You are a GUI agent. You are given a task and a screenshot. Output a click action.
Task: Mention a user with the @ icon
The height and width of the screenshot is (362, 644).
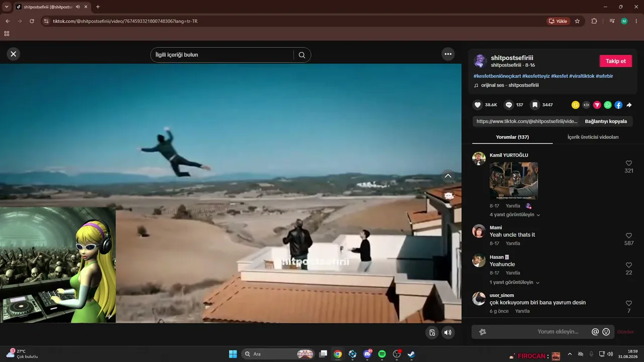[x=595, y=332]
